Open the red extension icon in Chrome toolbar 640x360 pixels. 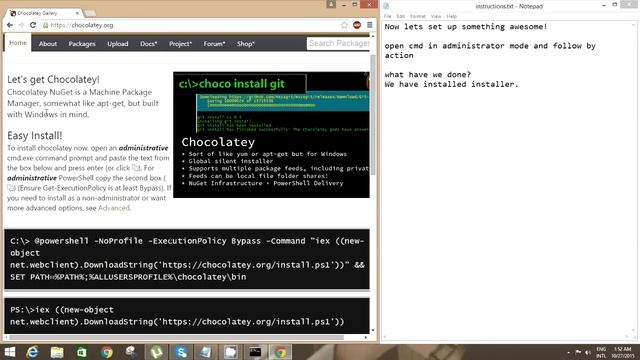click(357, 25)
